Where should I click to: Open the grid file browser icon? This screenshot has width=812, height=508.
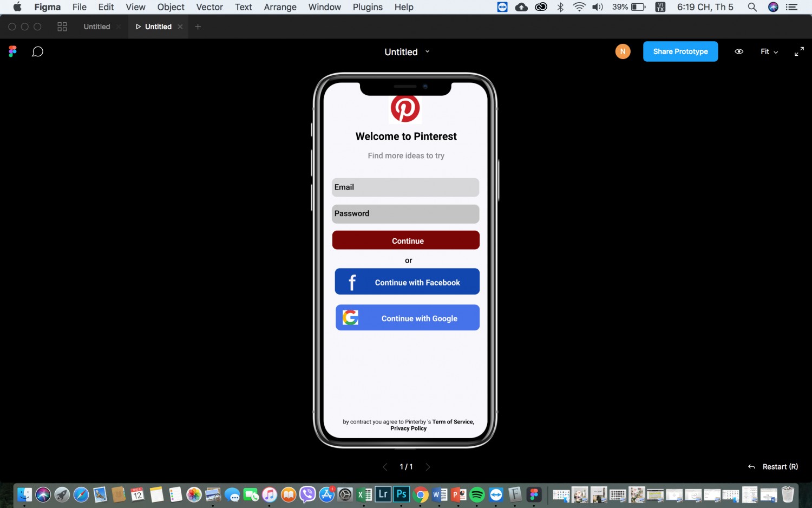[62, 27]
